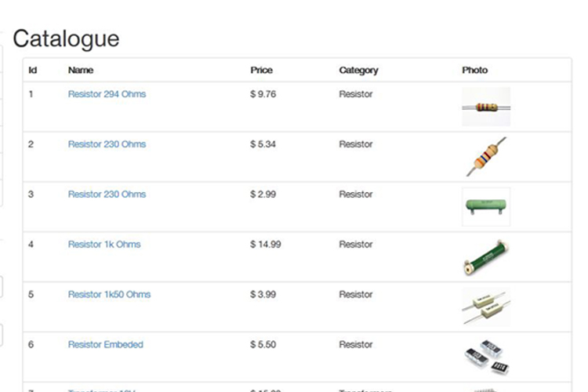Click the Resistor 1k Ohms product link
588x392 pixels.
(104, 245)
